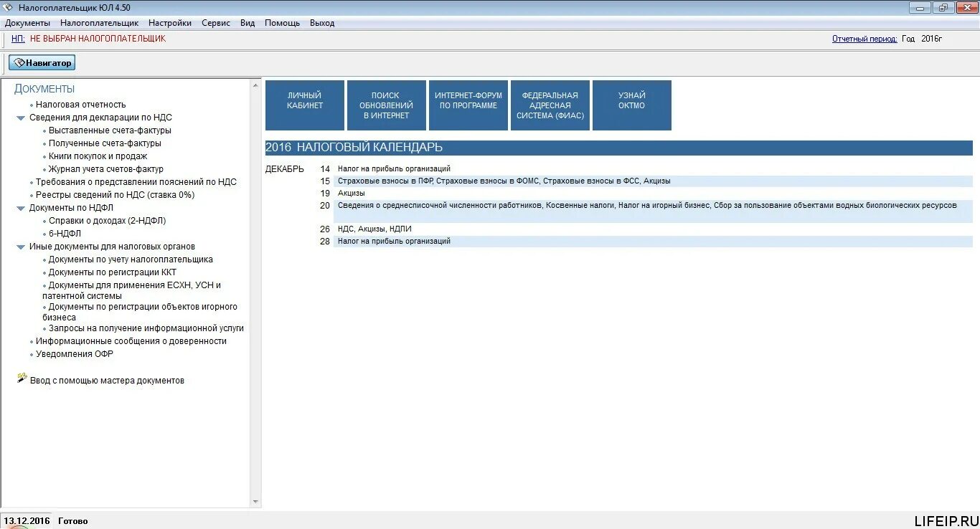Open the Налогоплательщик menu
980x529 pixels.
pos(99,23)
